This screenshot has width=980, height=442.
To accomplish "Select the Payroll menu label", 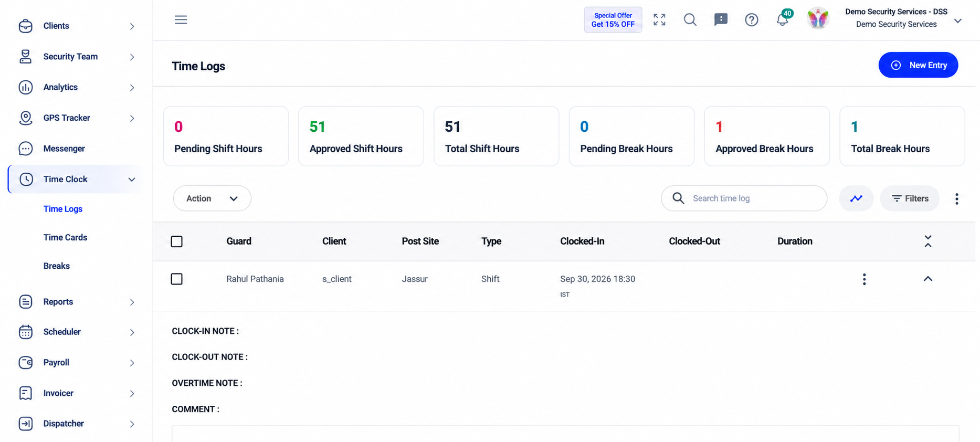I will point(56,362).
